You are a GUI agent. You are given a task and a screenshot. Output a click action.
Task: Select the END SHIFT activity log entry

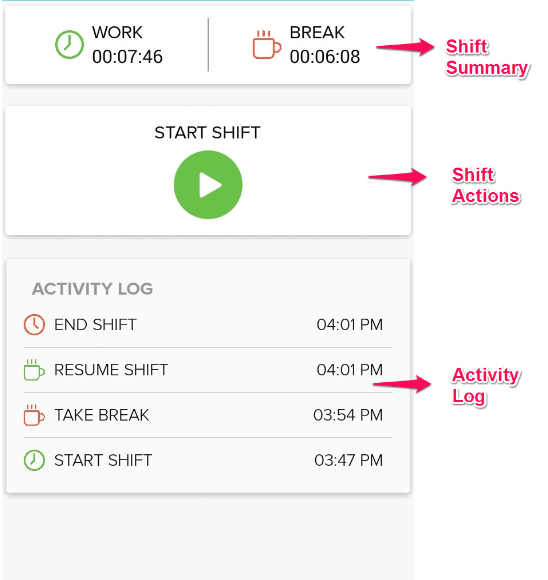[208, 325]
